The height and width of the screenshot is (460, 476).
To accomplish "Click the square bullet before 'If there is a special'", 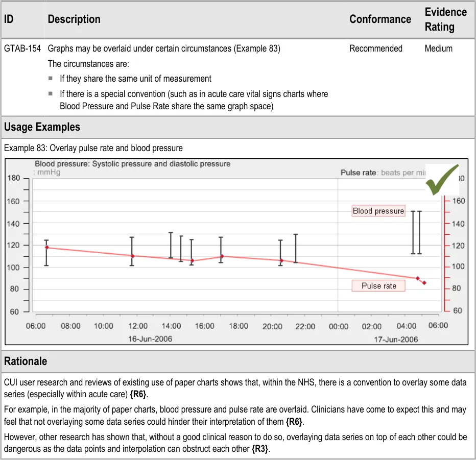I will coord(51,94).
